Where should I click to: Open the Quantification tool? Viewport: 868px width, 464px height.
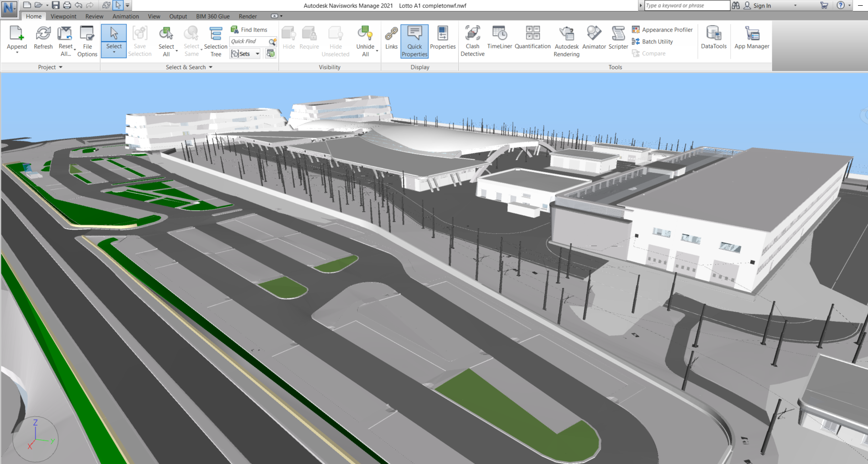[x=532, y=38]
